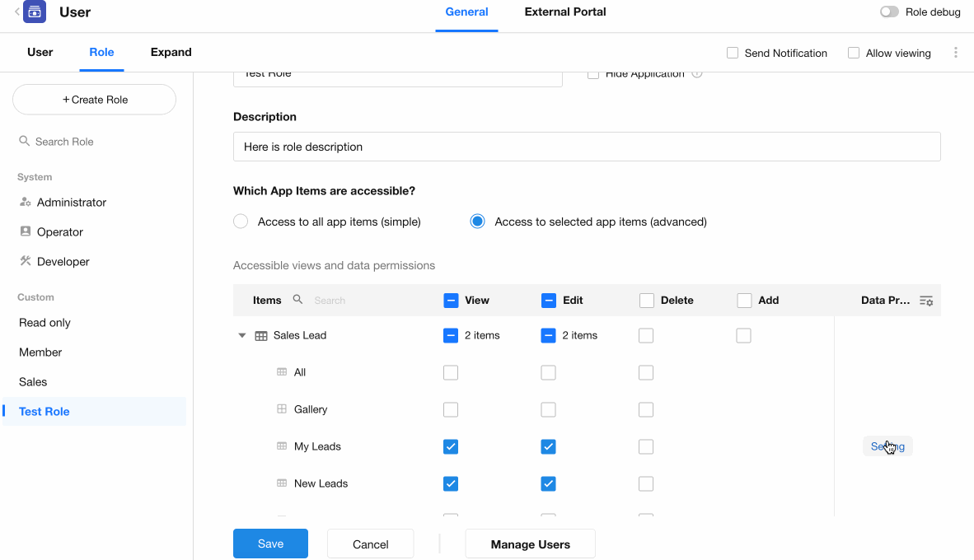Click the Setting link for My Leads
The image size is (974, 560).
(887, 446)
